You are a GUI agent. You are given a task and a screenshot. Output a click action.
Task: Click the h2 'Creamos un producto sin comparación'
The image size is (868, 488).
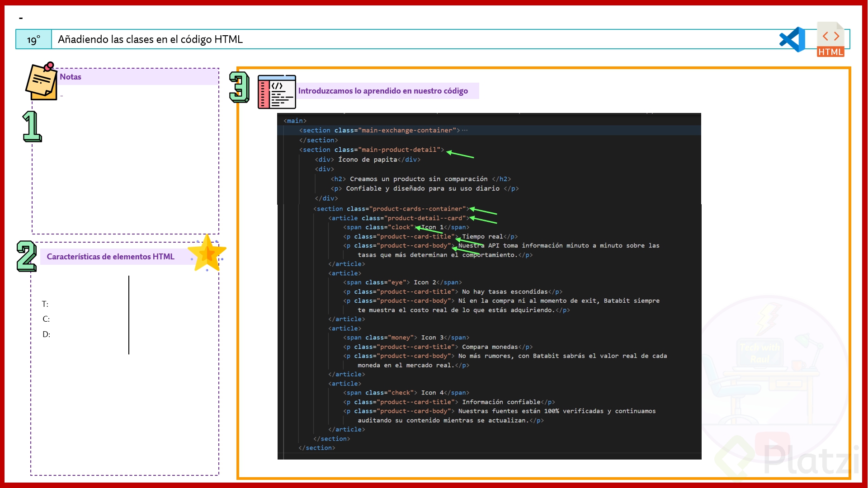click(x=420, y=179)
